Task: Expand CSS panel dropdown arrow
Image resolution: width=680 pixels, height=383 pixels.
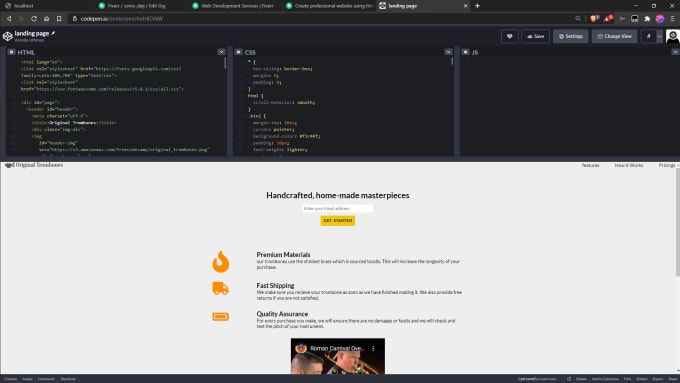Action: pos(448,52)
